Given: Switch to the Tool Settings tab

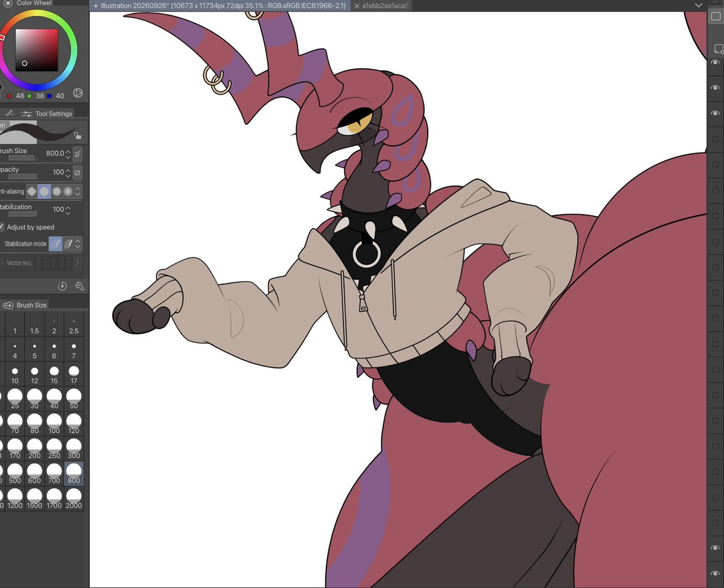Looking at the screenshot, I should (46, 113).
